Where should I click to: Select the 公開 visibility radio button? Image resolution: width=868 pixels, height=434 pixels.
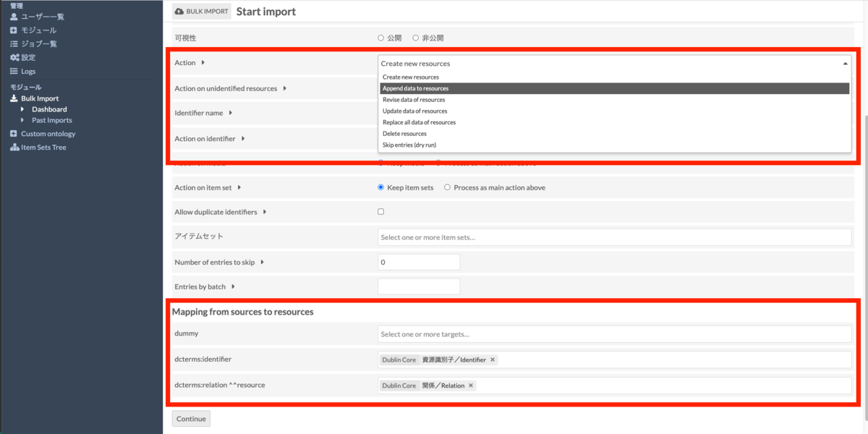[x=381, y=38]
